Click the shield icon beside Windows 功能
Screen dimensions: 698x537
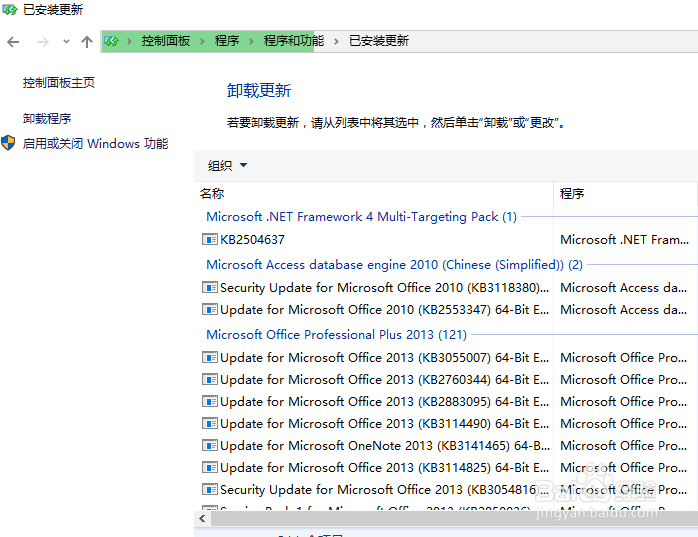click(x=8, y=143)
